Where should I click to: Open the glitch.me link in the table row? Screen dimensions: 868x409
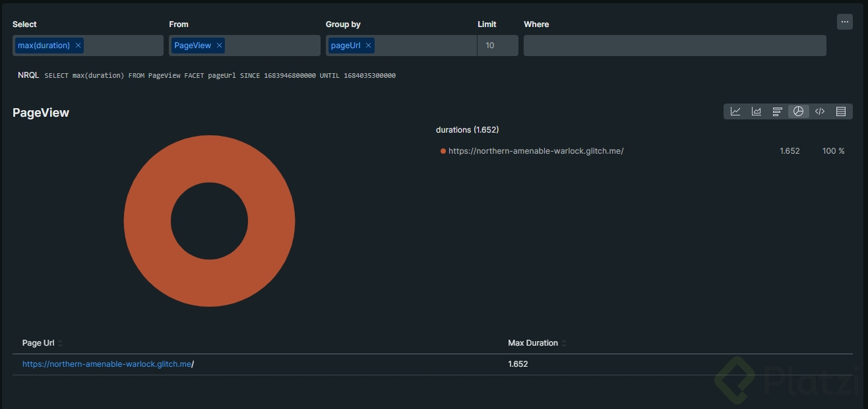coord(107,364)
